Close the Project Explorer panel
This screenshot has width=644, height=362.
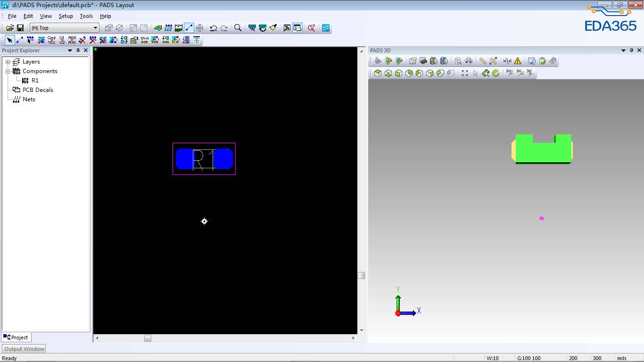86,50
